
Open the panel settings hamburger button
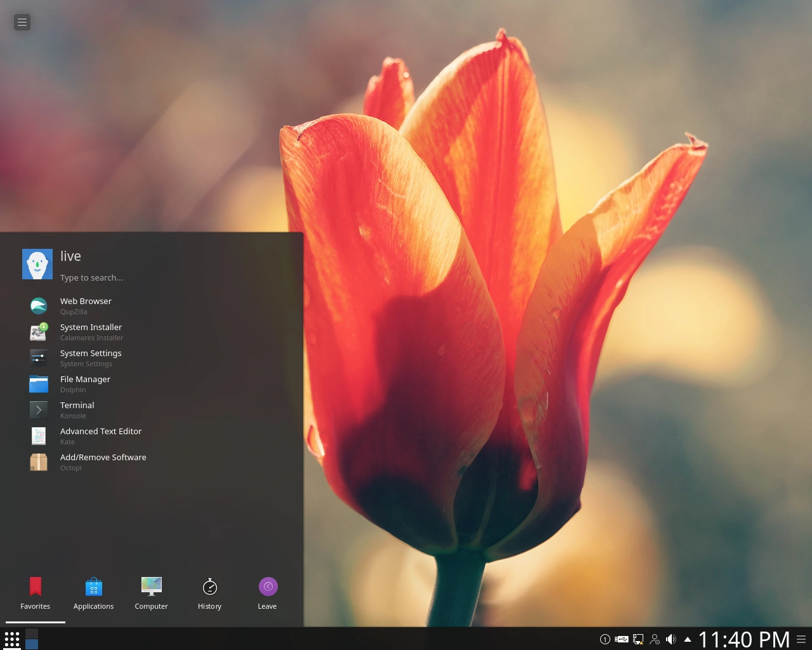801,639
